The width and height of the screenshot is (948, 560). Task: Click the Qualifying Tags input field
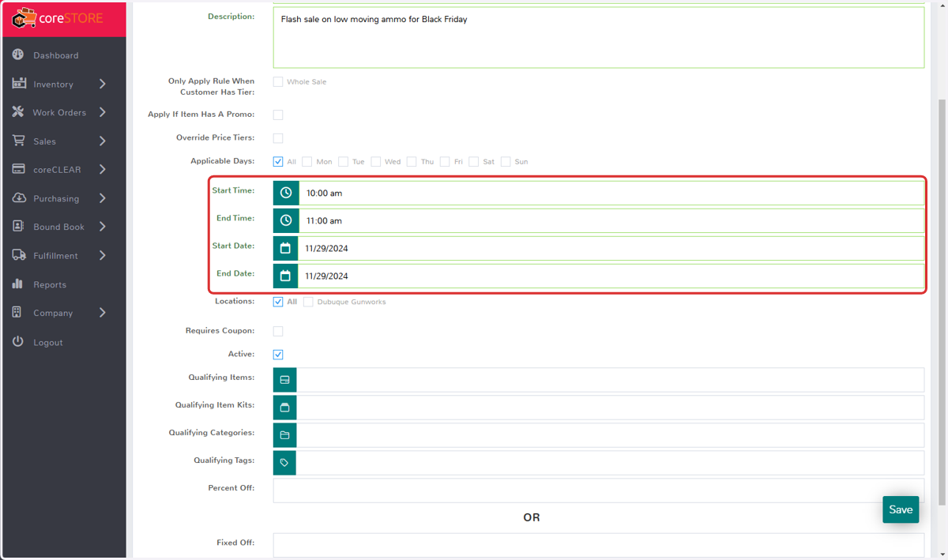610,463
